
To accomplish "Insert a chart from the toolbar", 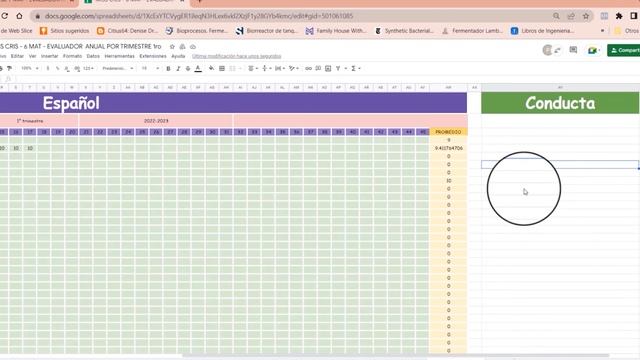I will click(328, 69).
